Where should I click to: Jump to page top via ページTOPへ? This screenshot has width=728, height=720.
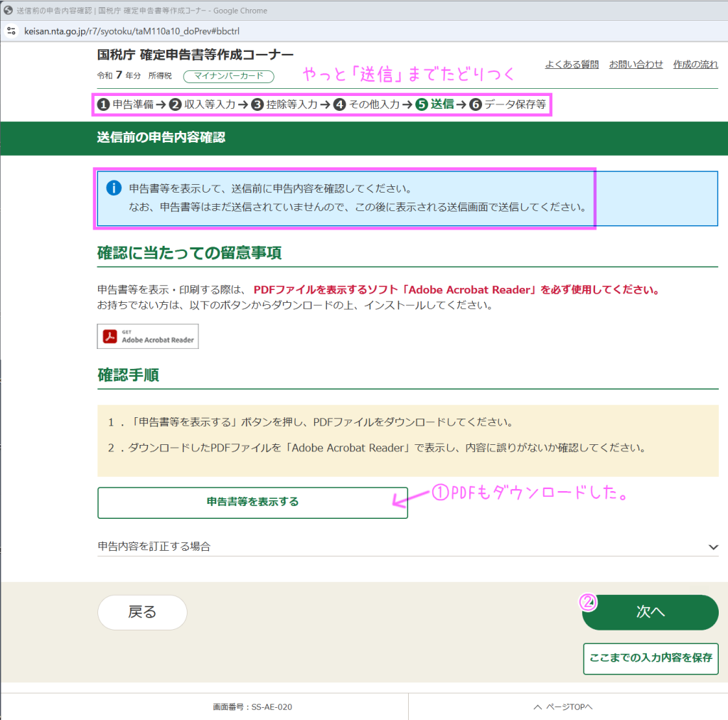563,707
